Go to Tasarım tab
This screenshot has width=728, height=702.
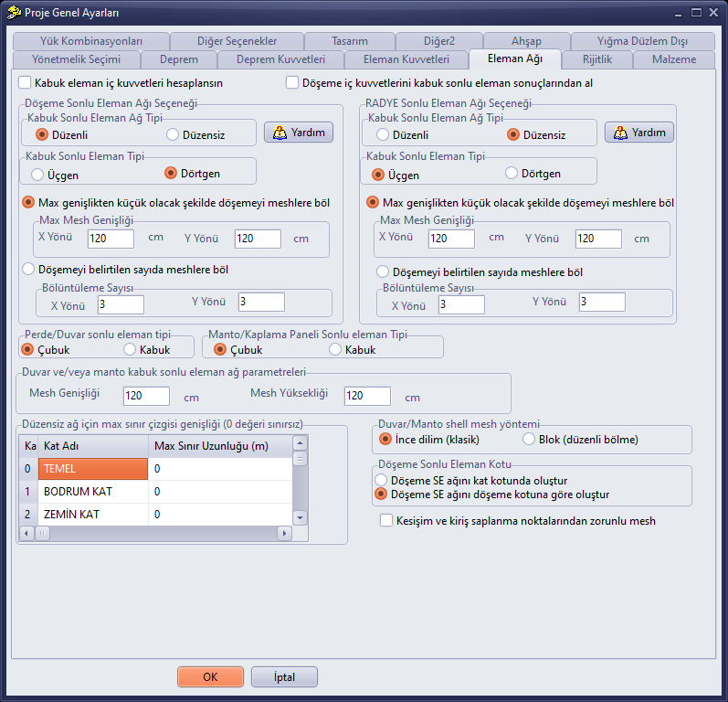pos(350,41)
